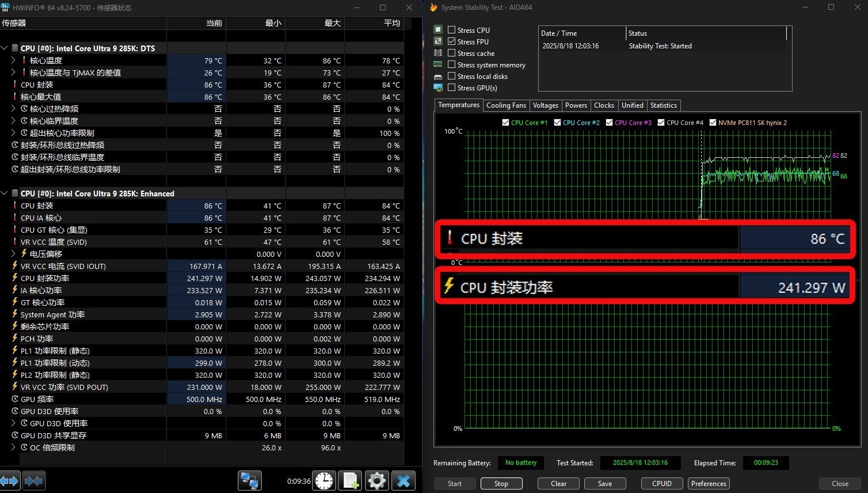This screenshot has height=493, width=868.
Task: Switch to the Cooling Fans tab
Action: pyautogui.click(x=506, y=105)
